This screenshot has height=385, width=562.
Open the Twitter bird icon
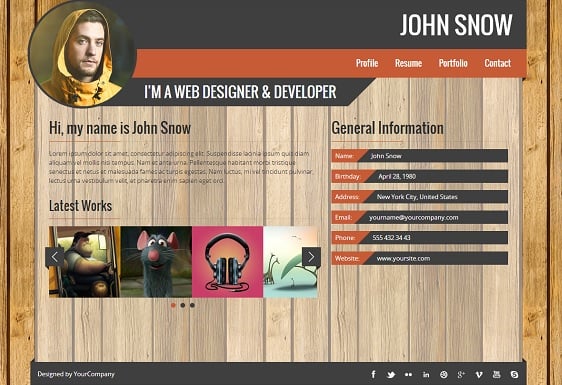point(391,375)
